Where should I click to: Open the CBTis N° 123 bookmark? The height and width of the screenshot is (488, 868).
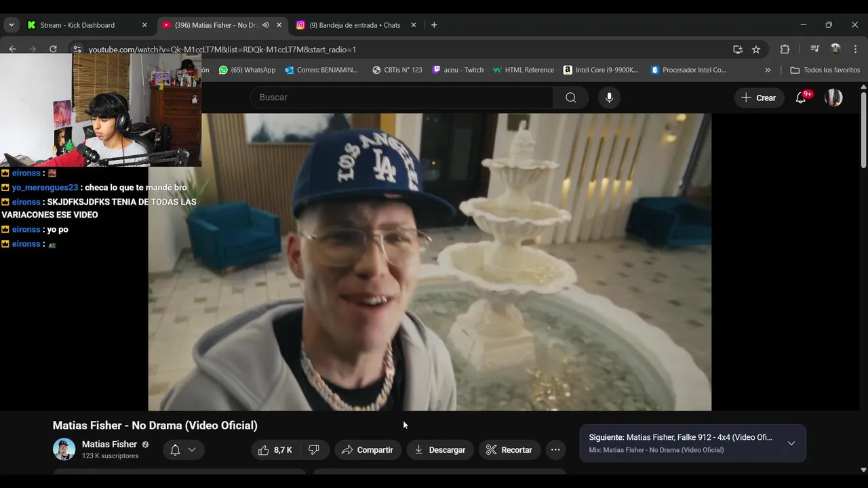397,70
